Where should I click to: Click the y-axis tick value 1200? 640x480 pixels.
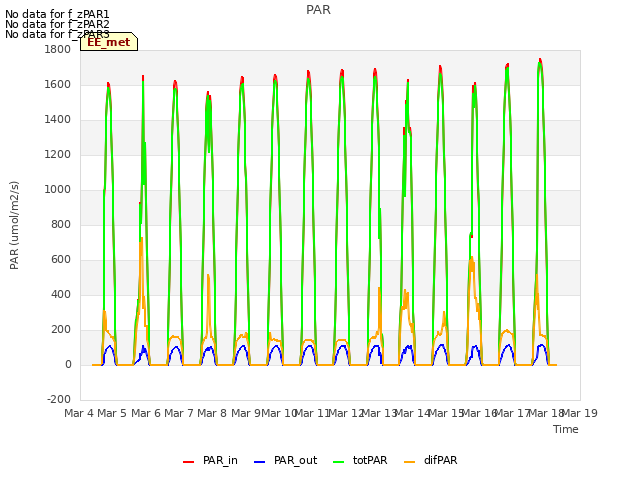[58, 155]
